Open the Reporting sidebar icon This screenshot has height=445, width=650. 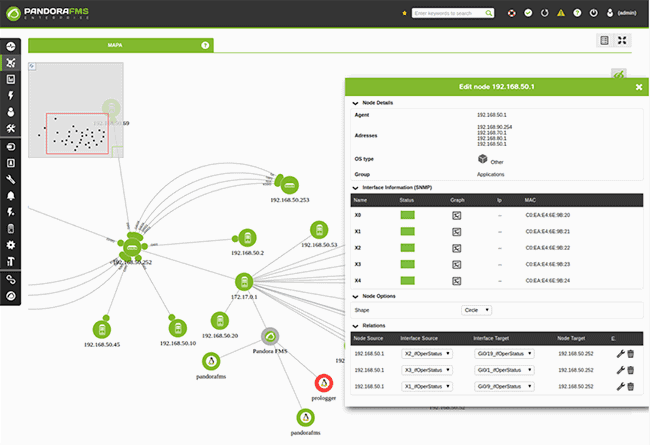pos(11,79)
